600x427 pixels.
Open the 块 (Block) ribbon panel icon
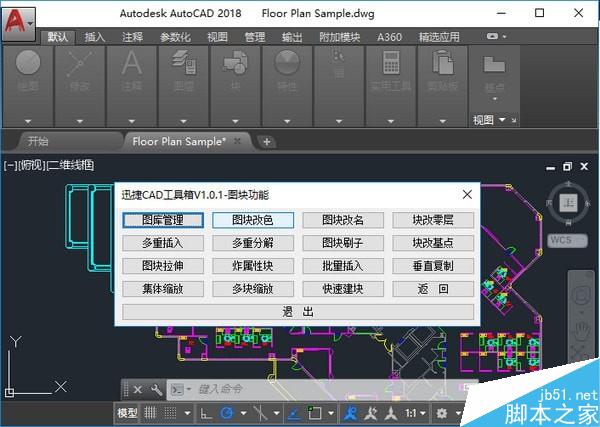235,62
